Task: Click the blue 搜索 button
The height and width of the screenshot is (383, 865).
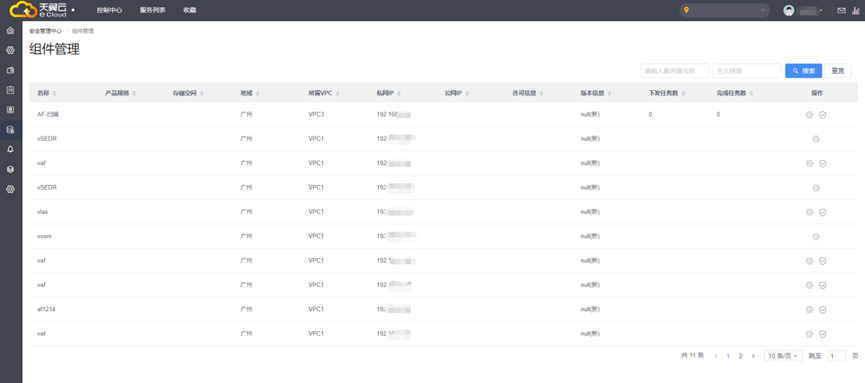Action: tap(804, 71)
